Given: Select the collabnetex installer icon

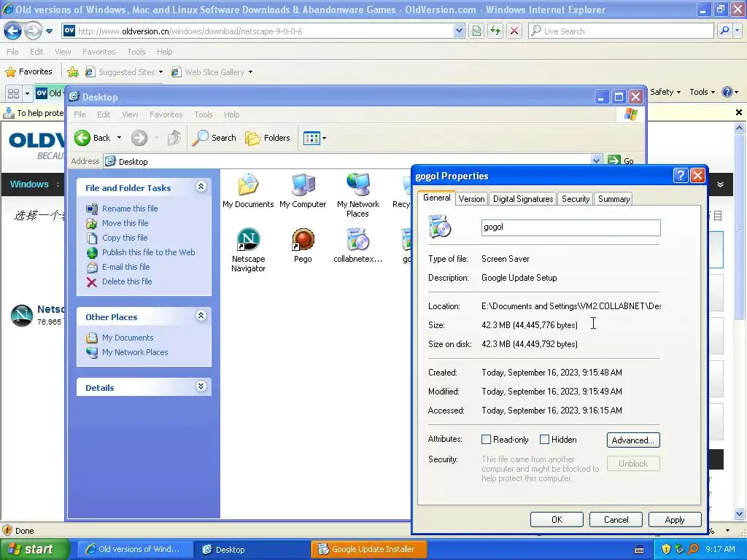Looking at the screenshot, I should click(x=357, y=246).
